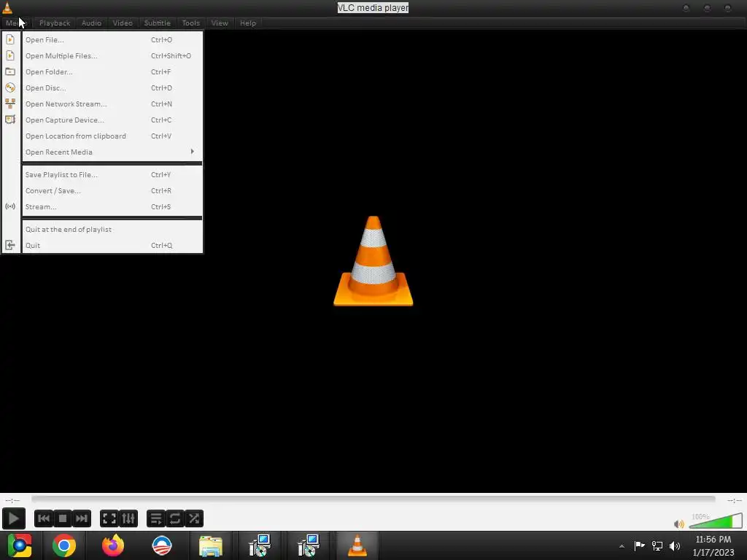Choose Save Playlist to File...
Screen dimensions: 747x560
coord(112,175)
